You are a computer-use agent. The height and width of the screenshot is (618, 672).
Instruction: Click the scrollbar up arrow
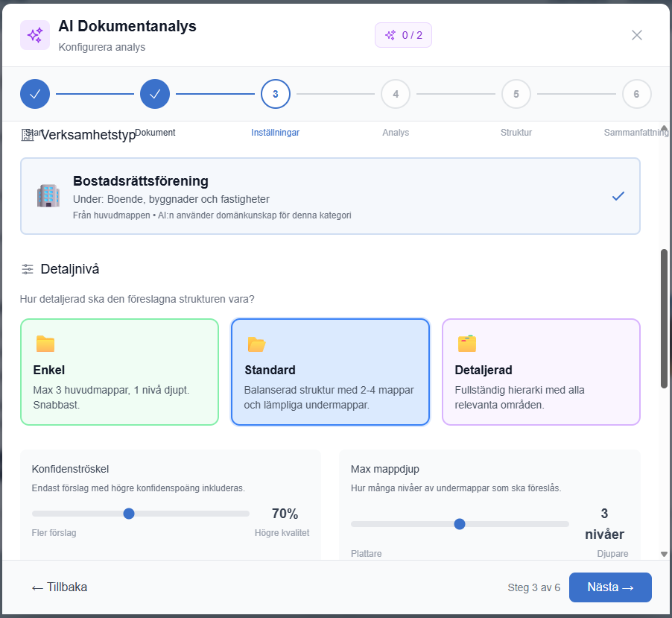pyautogui.click(x=665, y=128)
